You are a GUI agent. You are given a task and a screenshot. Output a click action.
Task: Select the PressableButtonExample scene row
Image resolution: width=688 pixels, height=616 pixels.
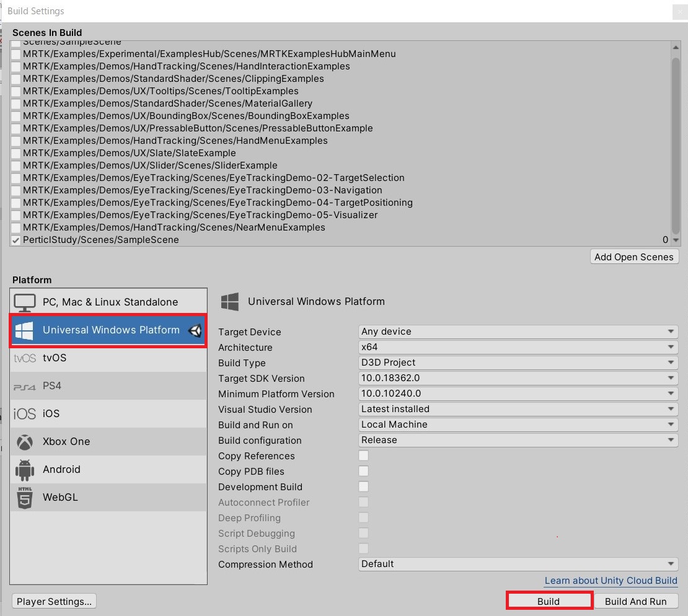click(x=340, y=128)
